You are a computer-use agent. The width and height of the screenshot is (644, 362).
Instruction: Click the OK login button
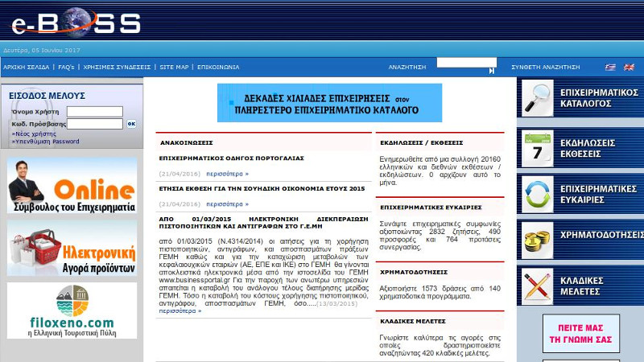(131, 124)
